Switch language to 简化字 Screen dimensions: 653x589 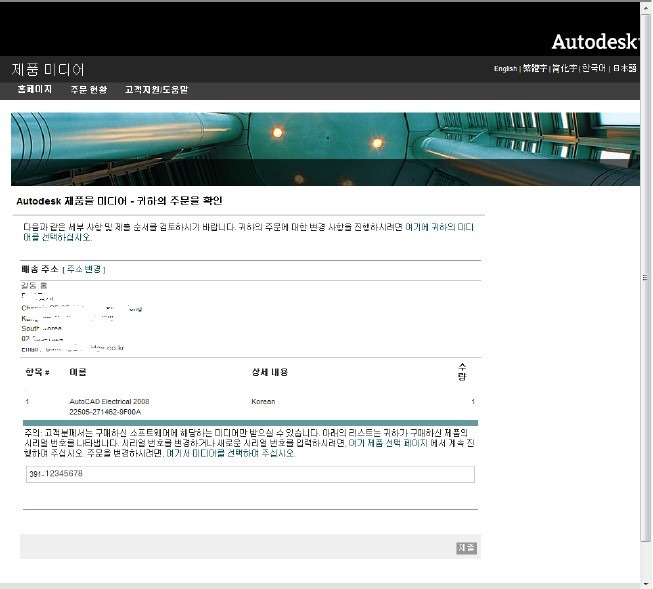564,68
